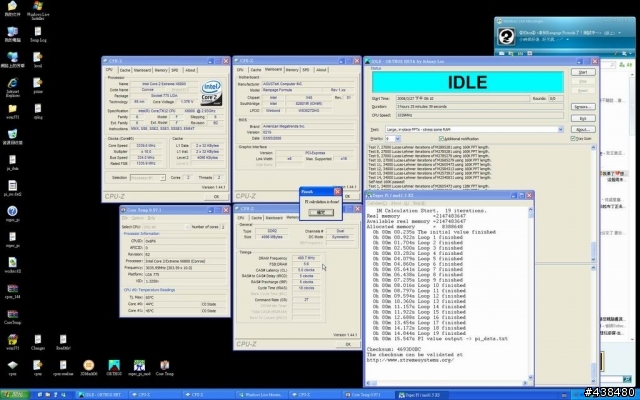Open the Help menu in Core Temp
This screenshot has width=640, height=400.
tap(151, 218)
